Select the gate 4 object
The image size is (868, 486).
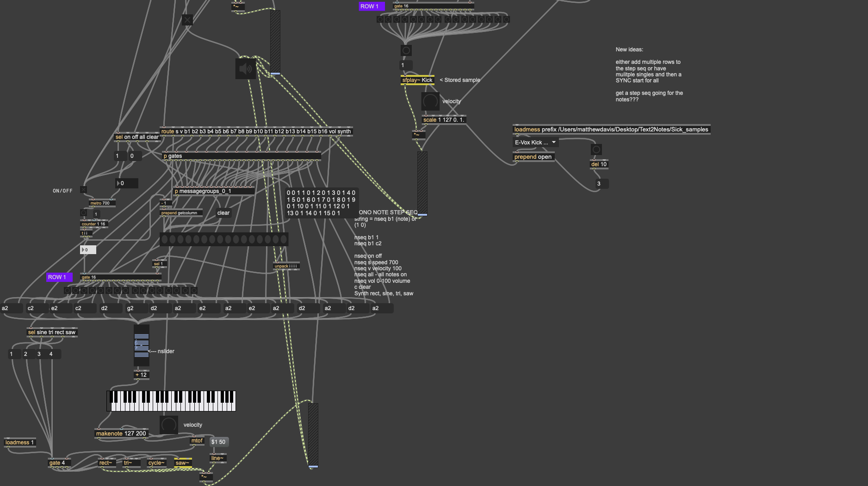click(59, 463)
